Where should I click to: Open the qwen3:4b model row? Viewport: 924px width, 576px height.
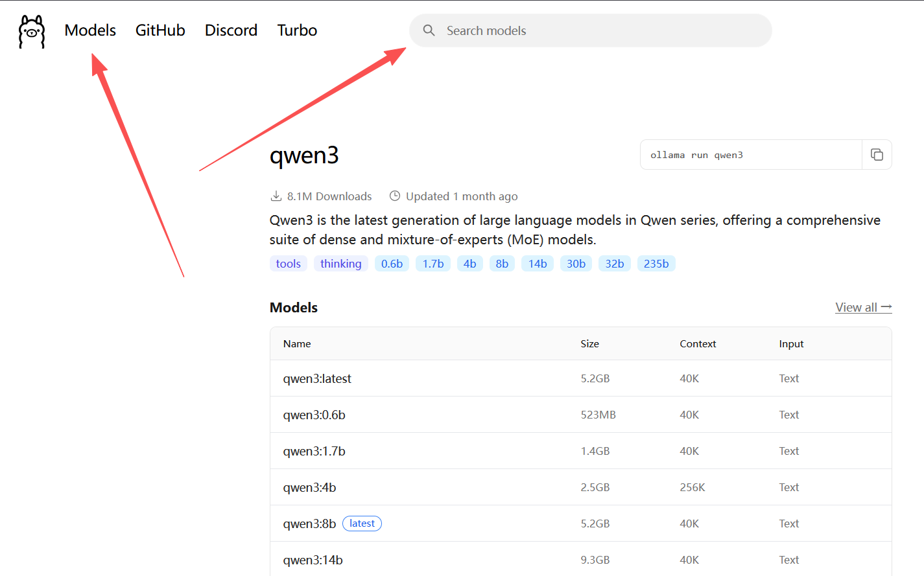click(x=580, y=487)
